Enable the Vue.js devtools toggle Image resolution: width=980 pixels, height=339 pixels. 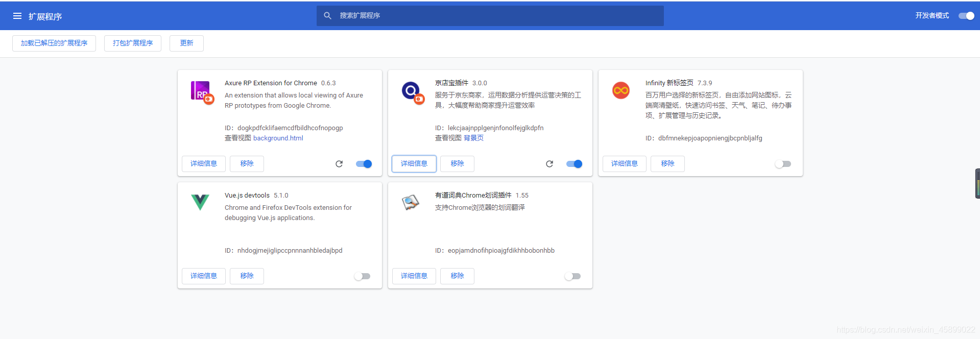tap(362, 276)
